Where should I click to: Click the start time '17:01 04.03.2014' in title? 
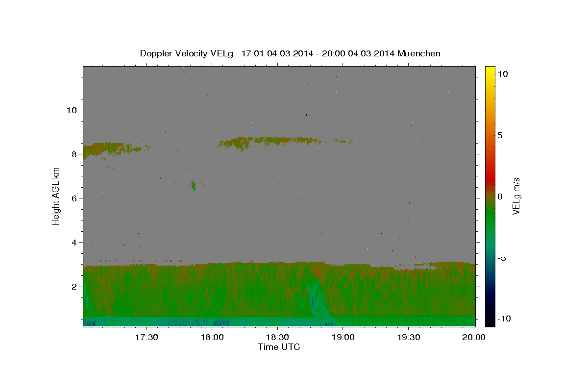(x=276, y=53)
